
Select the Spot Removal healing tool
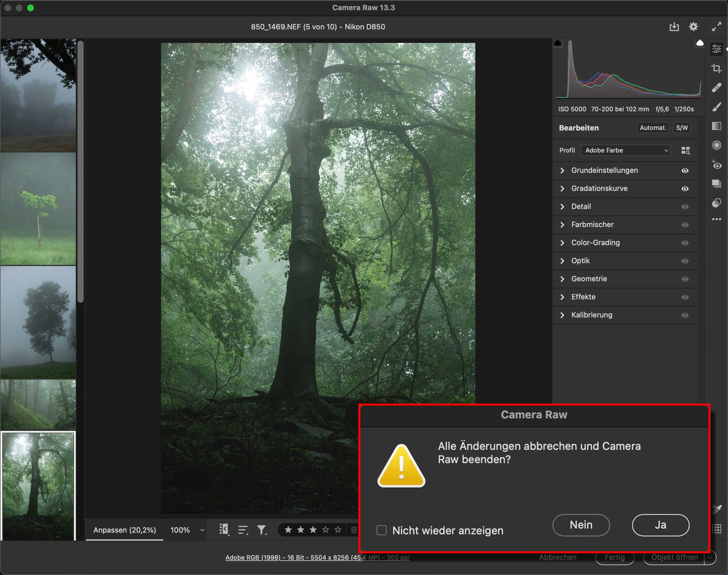[716, 88]
